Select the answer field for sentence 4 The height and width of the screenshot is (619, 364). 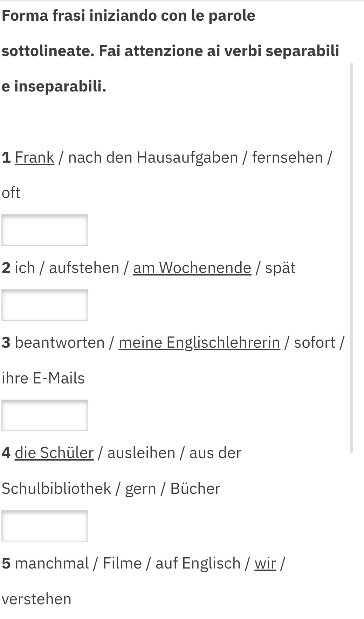coord(45,526)
